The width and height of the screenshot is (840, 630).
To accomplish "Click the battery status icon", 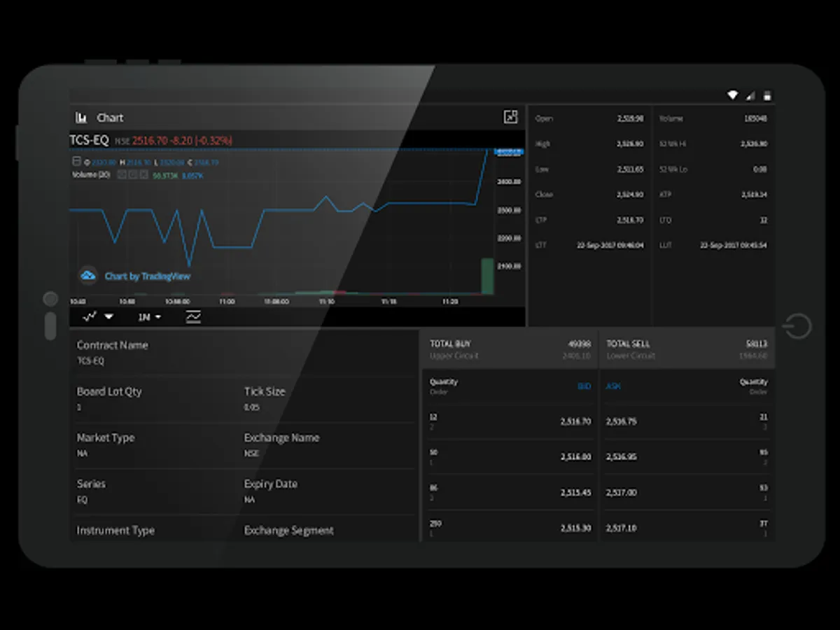I will click(767, 95).
